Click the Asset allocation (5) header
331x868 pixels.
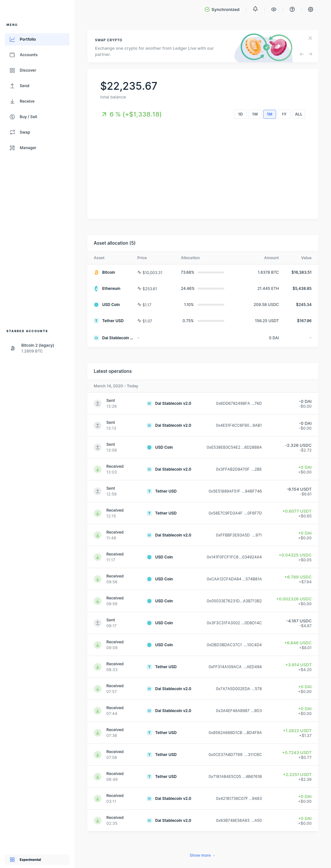[x=114, y=243]
